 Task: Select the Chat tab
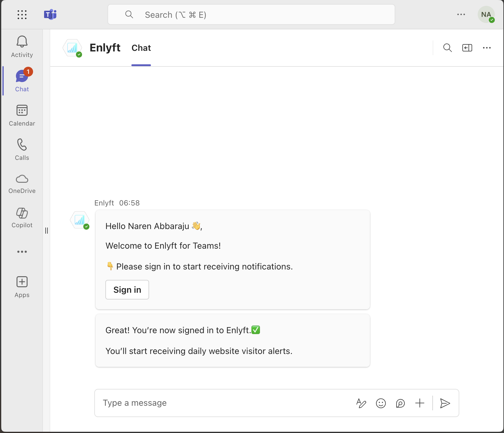click(141, 48)
